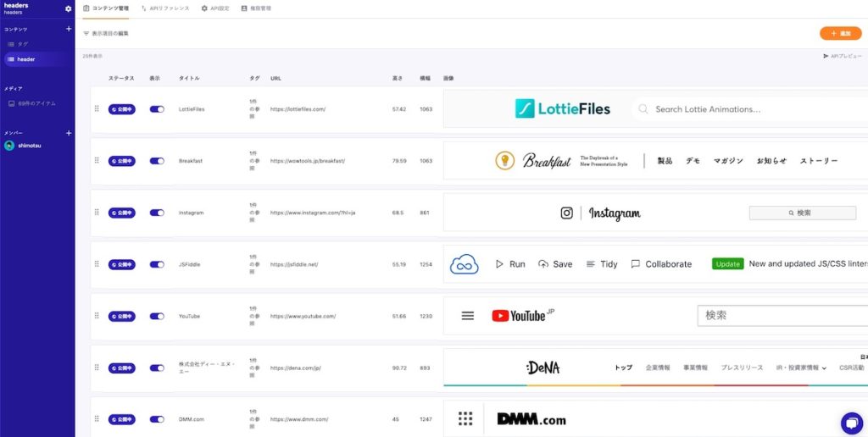Grab the Instagram row drag handle
Screen dimensions: 868x437
(97, 213)
